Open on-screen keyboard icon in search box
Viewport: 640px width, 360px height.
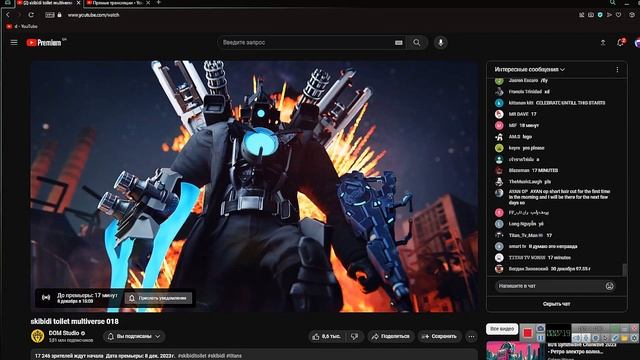coord(398,42)
